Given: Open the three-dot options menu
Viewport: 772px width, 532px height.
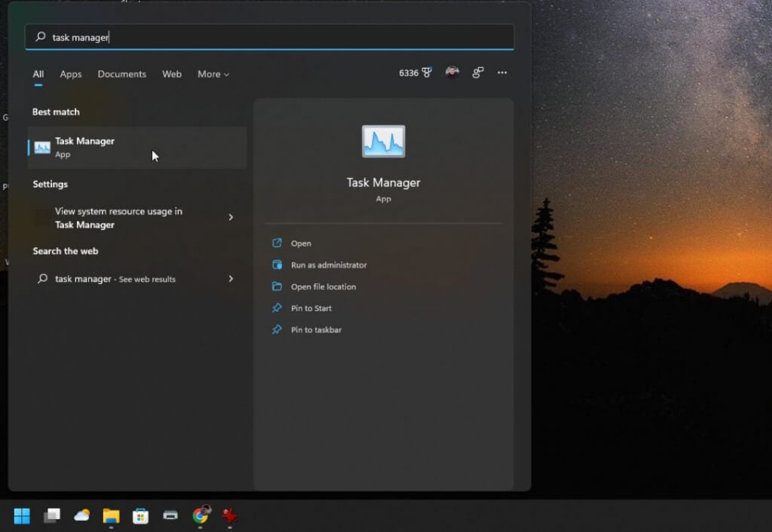Looking at the screenshot, I should tap(502, 73).
